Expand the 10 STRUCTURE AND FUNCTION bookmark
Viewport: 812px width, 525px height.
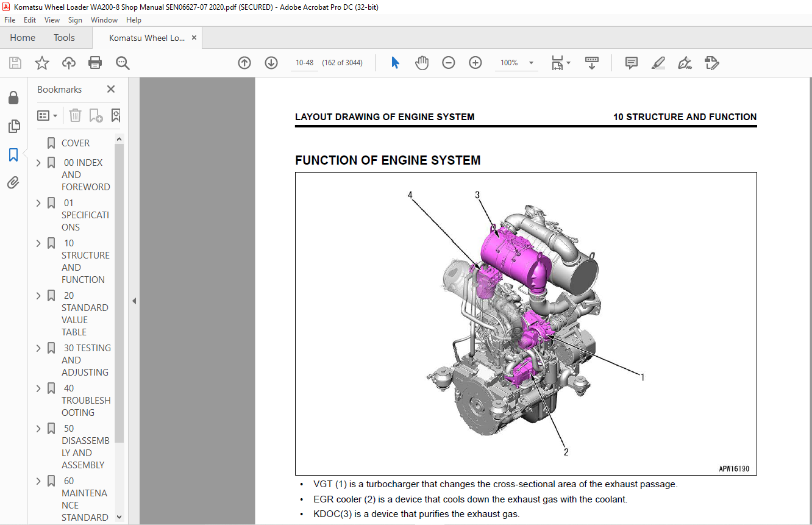[38, 243]
